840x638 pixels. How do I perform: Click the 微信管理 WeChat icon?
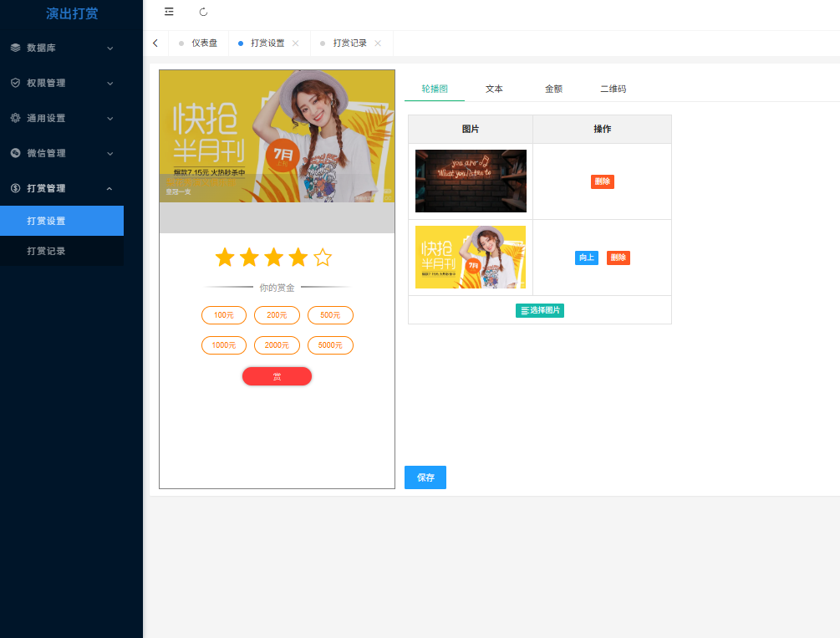point(16,153)
